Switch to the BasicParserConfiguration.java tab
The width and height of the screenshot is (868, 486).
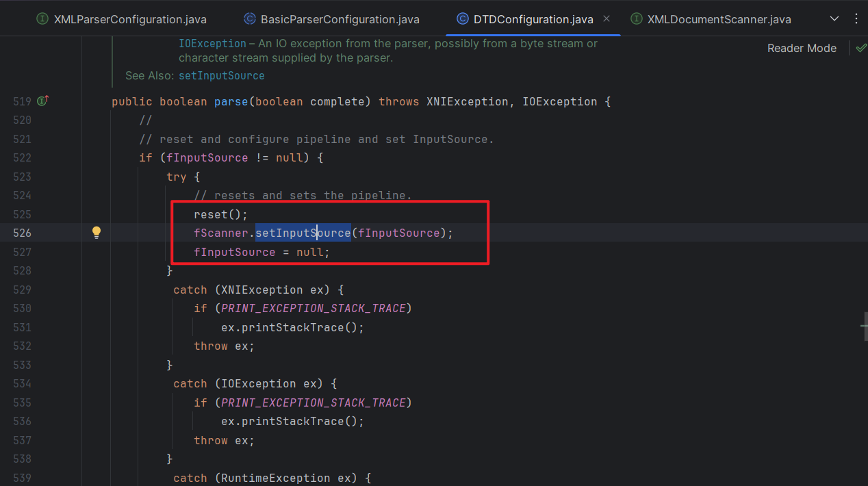tap(340, 19)
